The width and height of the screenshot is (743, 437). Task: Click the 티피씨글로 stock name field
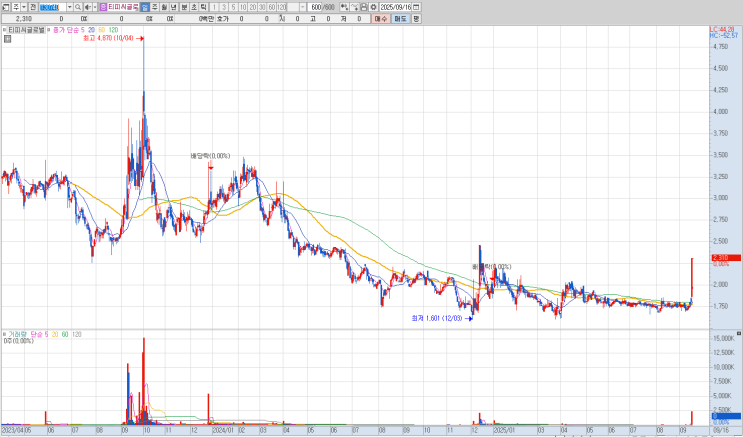click(x=123, y=7)
